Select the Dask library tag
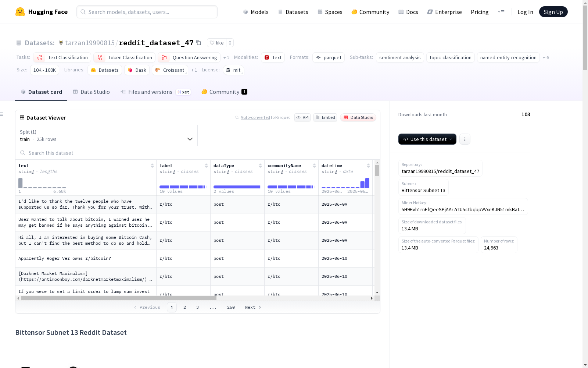This screenshot has height=368, width=588. coord(137,70)
